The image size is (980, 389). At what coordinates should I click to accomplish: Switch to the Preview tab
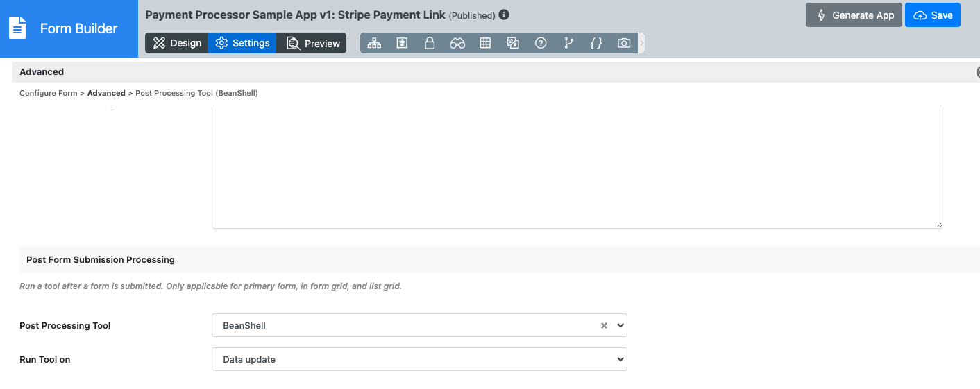coord(313,43)
